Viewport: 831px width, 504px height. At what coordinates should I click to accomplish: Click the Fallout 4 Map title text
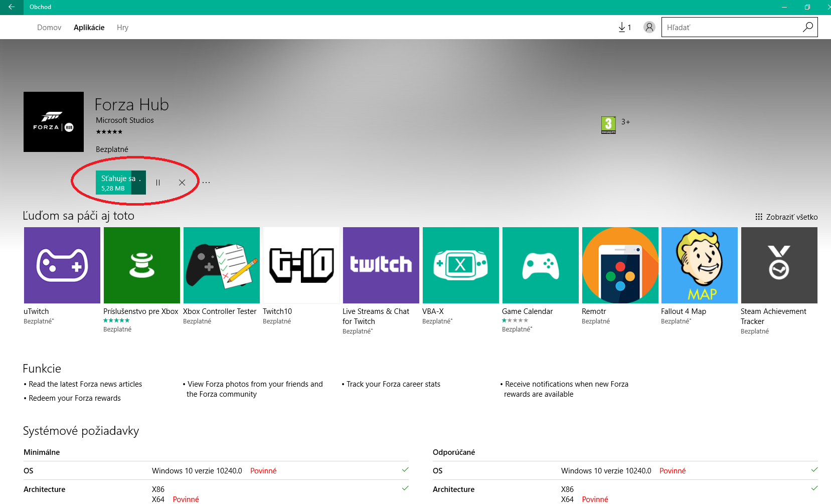point(684,311)
